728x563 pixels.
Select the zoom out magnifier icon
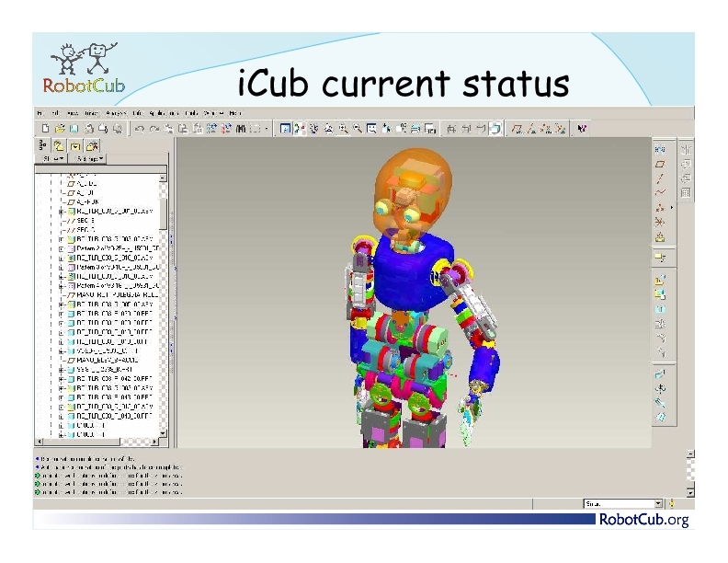click(357, 129)
